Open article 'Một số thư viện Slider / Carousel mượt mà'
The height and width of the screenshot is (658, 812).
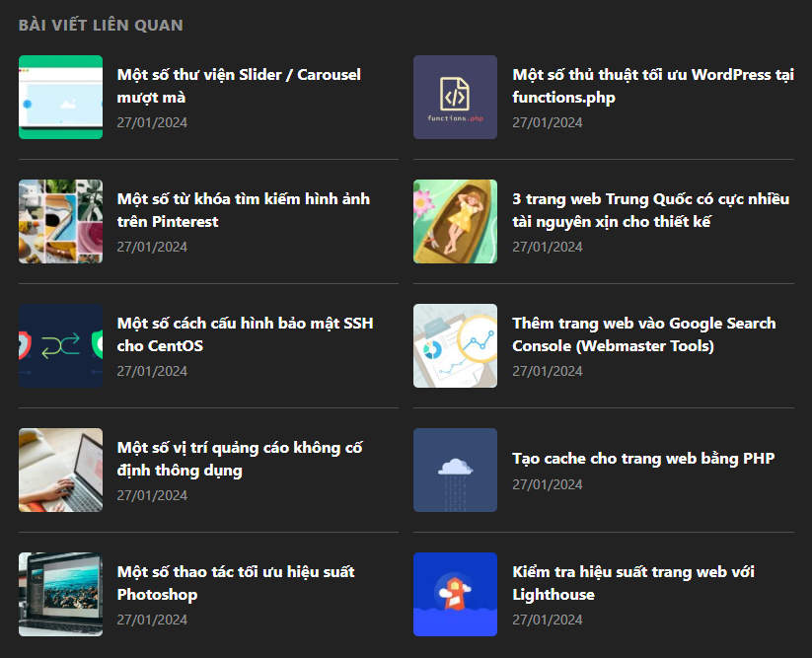(239, 86)
